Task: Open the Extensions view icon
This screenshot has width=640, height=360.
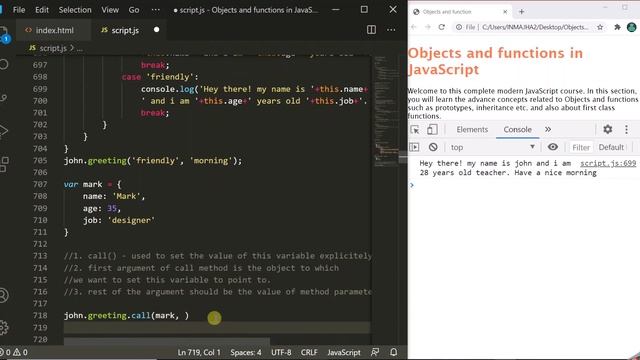Action: click(x=4, y=164)
